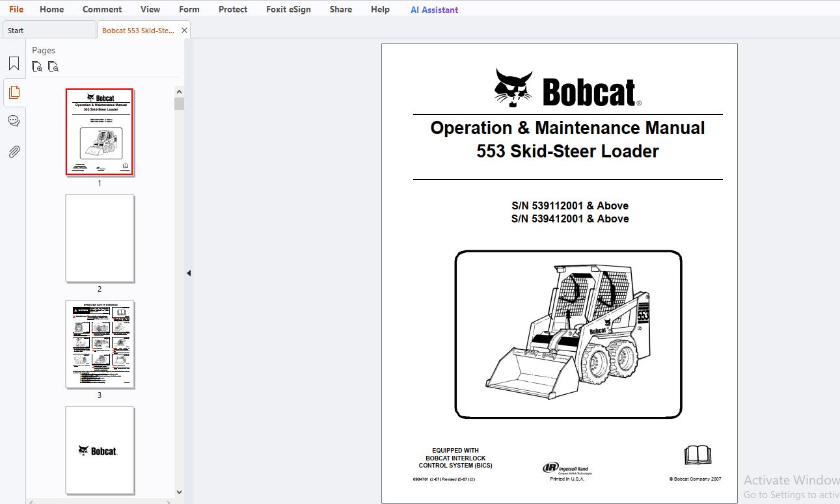This screenshot has height=504, width=840.
Task: Click 'S/N 539412001 & Above' text
Action: click(570, 219)
